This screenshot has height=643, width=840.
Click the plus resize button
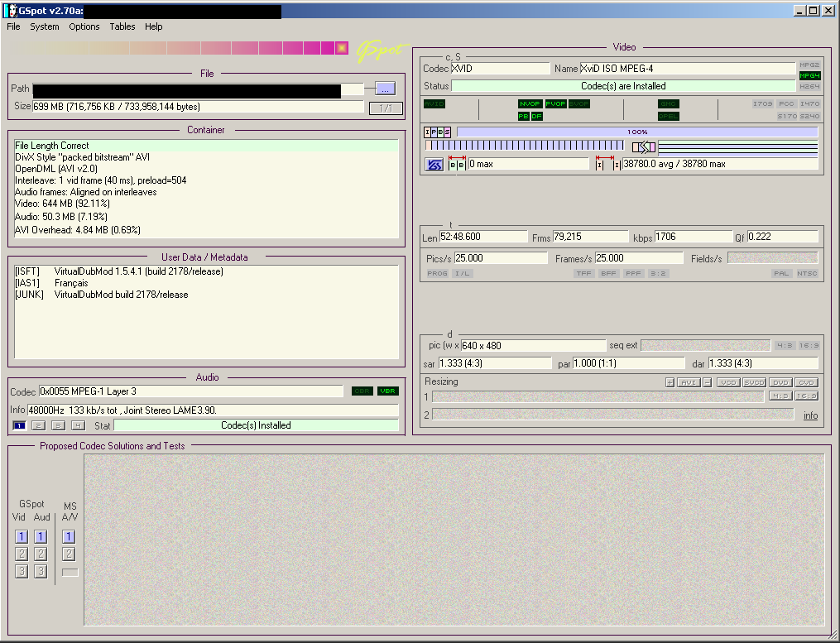tap(670, 382)
